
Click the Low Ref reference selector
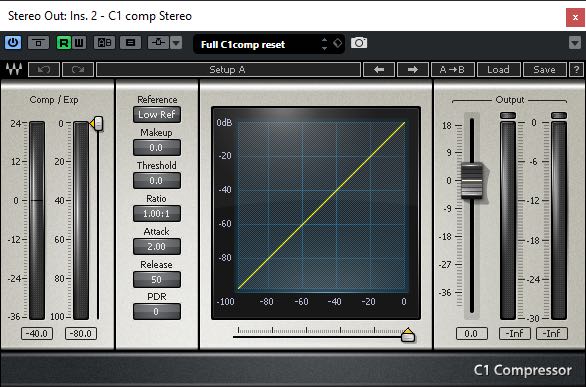(157, 114)
